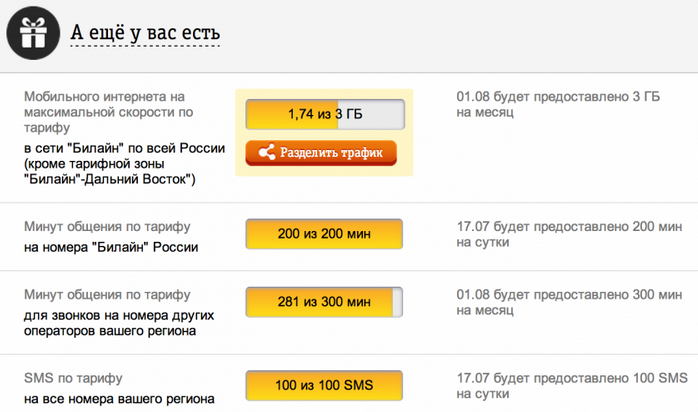Select the "на номера Билайн России" text
Viewport: 698px width, 412px height.
coord(110,247)
